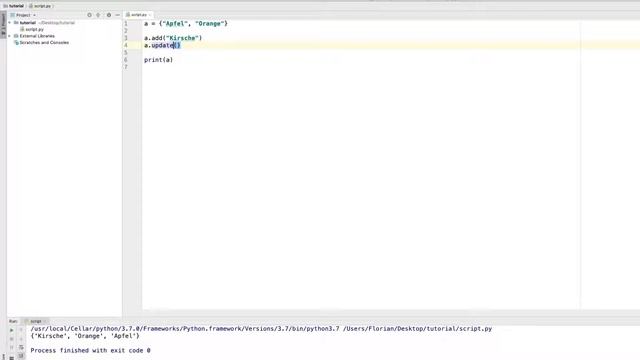Select script.py in Project tree
640x360 pixels.
pyautogui.click(x=32, y=29)
